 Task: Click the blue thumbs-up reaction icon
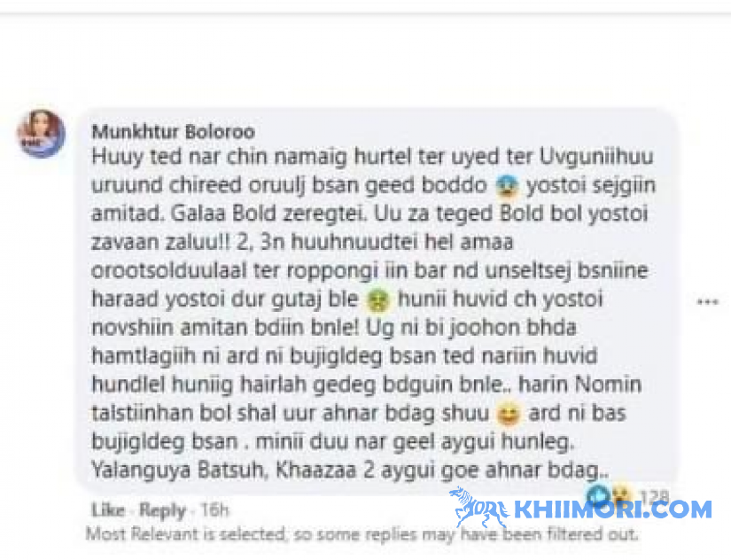pyautogui.click(x=598, y=494)
